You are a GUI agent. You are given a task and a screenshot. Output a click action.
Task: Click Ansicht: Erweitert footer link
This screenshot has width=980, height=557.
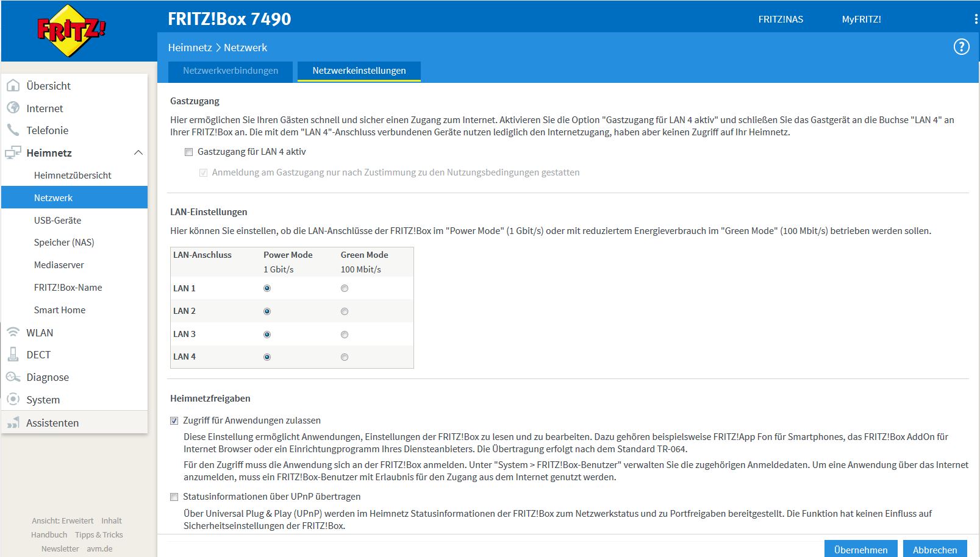[63, 520]
